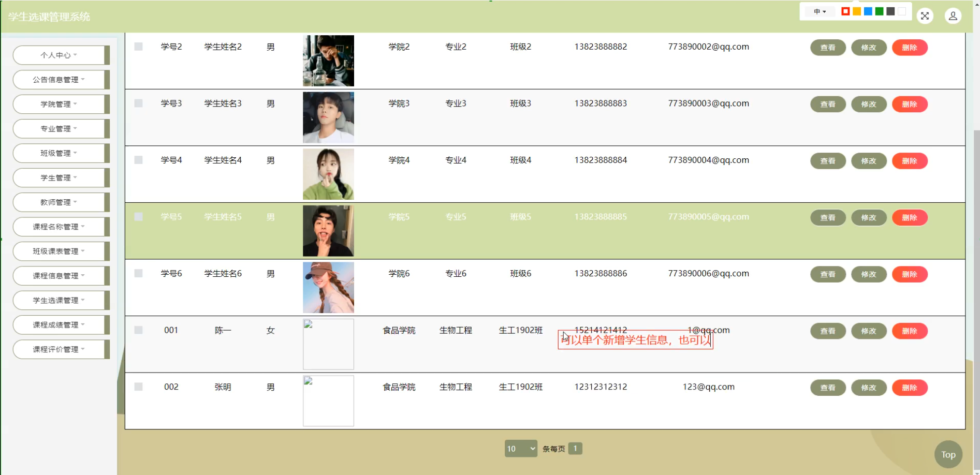This screenshot has width=980, height=475.
Task: Expand the 课程评价管理 sidebar item
Action: pyautogui.click(x=61, y=349)
